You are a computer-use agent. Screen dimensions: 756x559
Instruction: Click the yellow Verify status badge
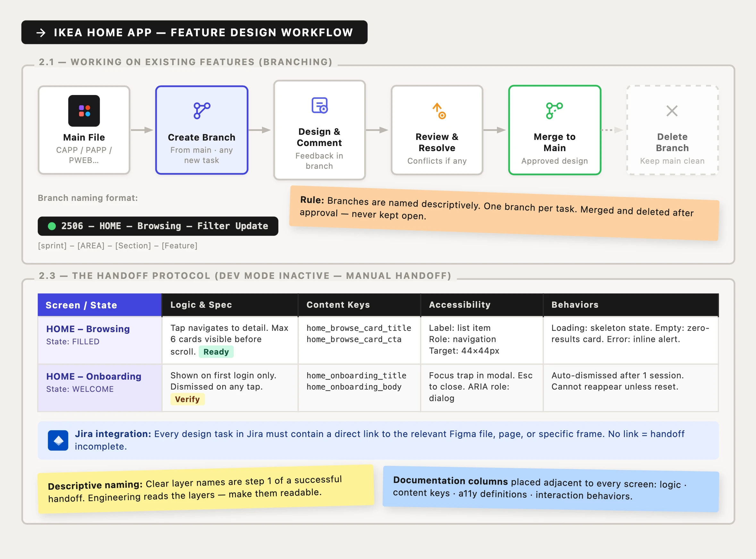point(187,399)
